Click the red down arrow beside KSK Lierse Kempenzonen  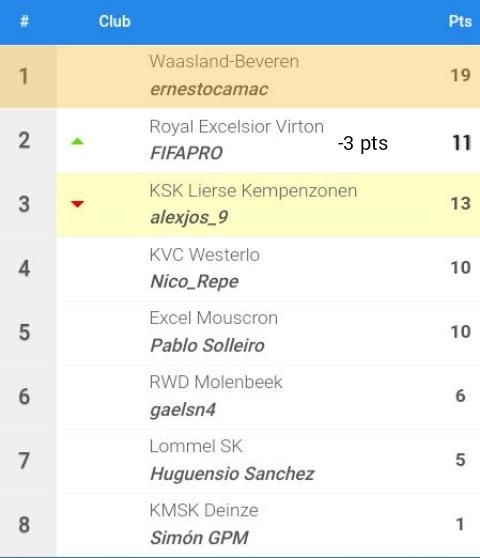pos(77,204)
